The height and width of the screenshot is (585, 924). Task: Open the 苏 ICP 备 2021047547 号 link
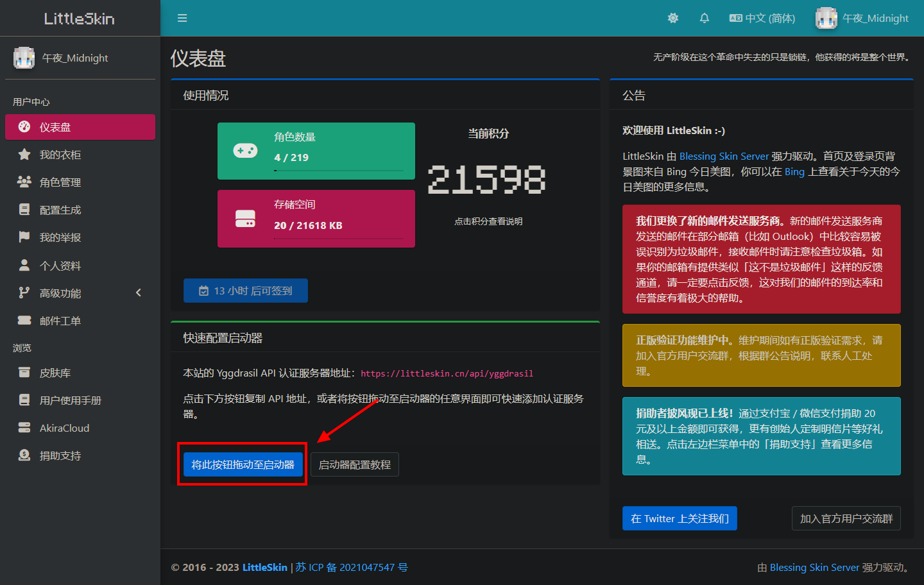pyautogui.click(x=352, y=567)
